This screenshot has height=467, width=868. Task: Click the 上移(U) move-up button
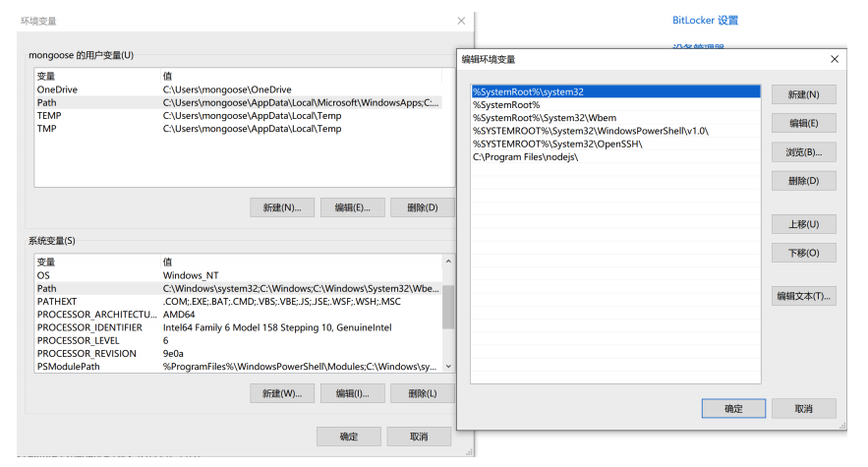tap(803, 224)
